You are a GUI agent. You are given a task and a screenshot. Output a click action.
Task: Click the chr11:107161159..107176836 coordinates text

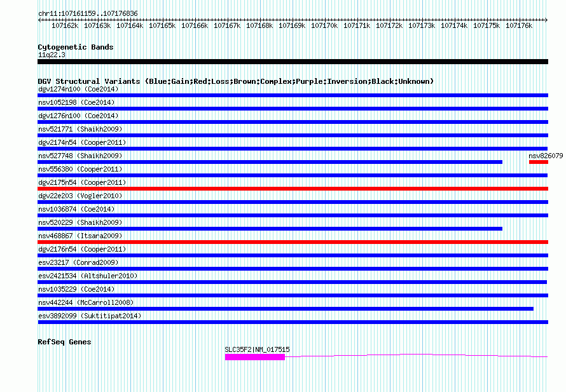pos(88,13)
